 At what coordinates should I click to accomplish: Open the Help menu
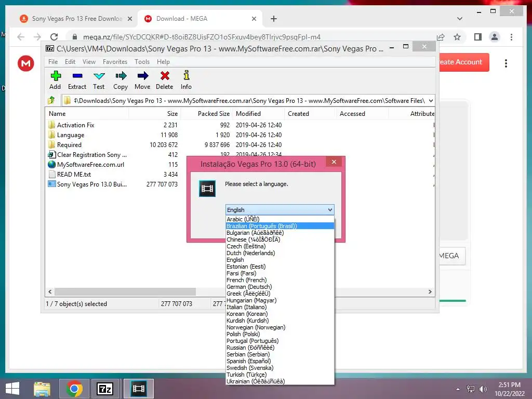[163, 62]
